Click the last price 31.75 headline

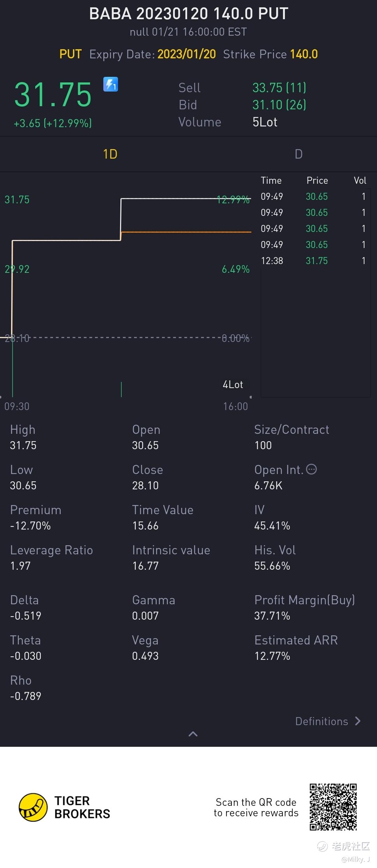point(53,95)
